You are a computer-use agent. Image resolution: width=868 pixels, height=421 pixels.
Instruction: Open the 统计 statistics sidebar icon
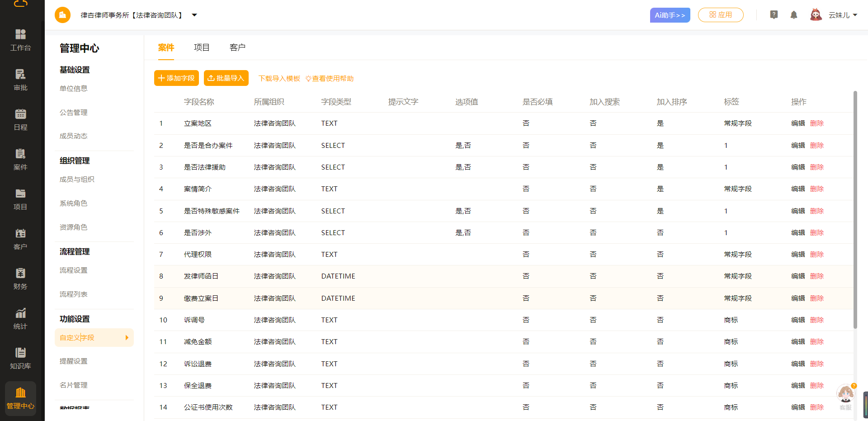(x=20, y=318)
